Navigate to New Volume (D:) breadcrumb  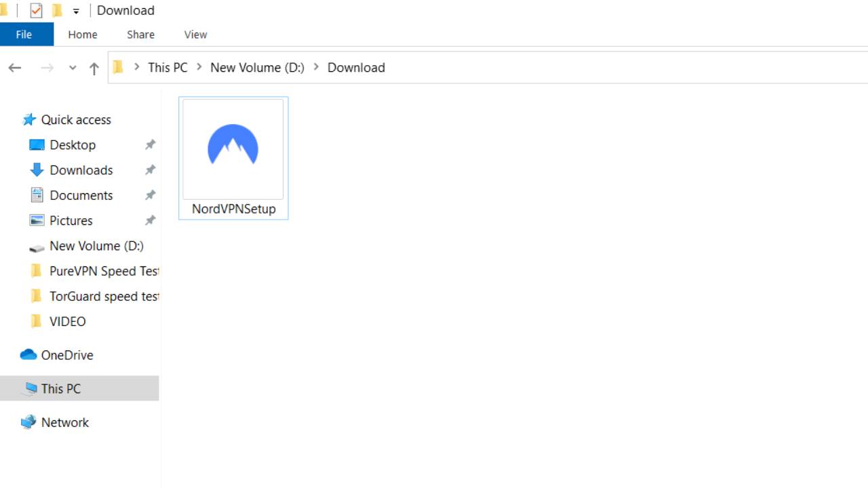point(257,68)
